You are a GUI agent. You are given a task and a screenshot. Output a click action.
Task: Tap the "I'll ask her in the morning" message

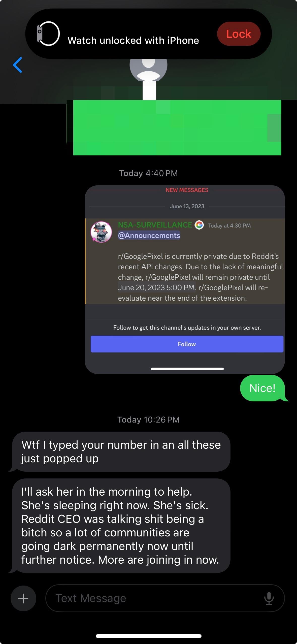pyautogui.click(x=121, y=526)
